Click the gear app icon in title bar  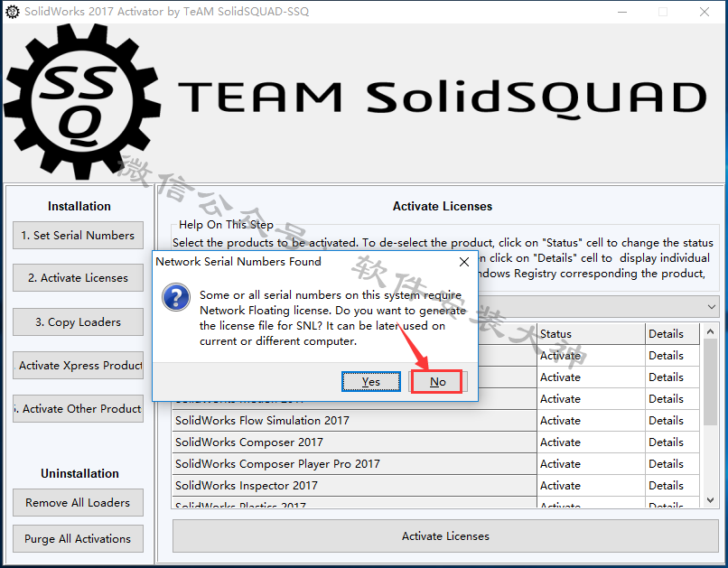pyautogui.click(x=13, y=12)
